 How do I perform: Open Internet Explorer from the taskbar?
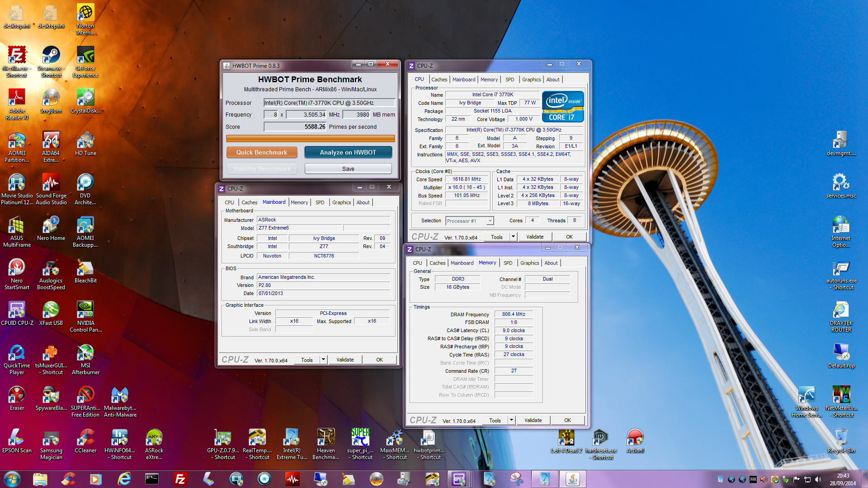(x=124, y=479)
